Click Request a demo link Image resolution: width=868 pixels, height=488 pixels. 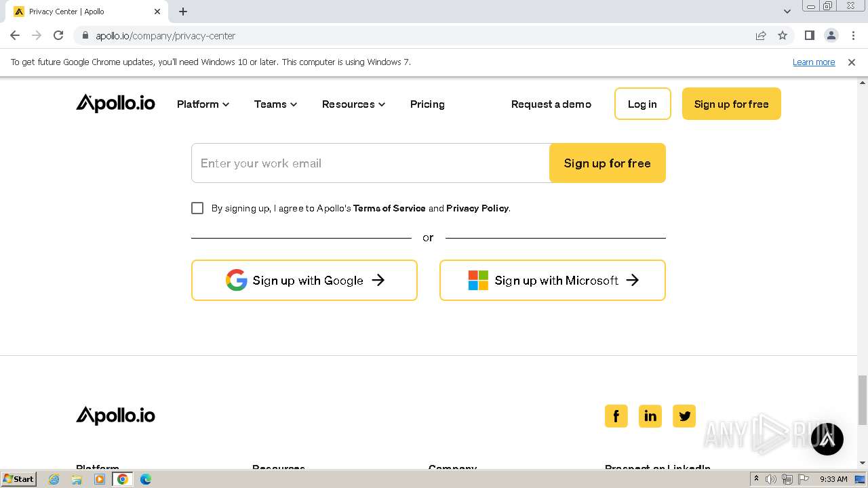[x=551, y=104]
